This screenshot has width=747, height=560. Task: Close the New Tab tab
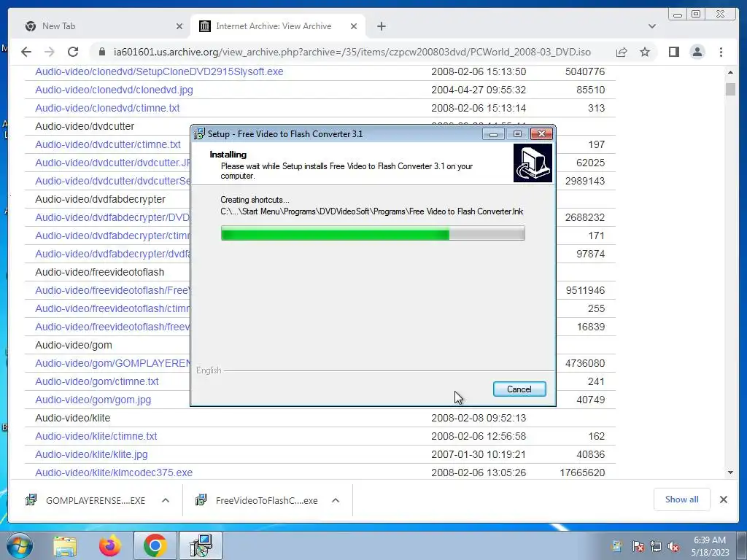point(179,26)
